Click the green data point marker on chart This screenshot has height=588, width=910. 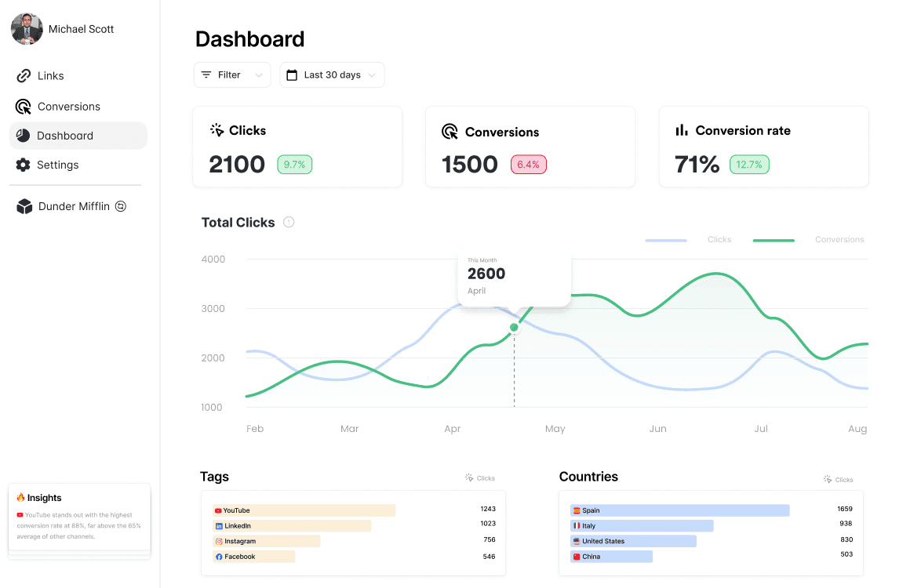[514, 328]
